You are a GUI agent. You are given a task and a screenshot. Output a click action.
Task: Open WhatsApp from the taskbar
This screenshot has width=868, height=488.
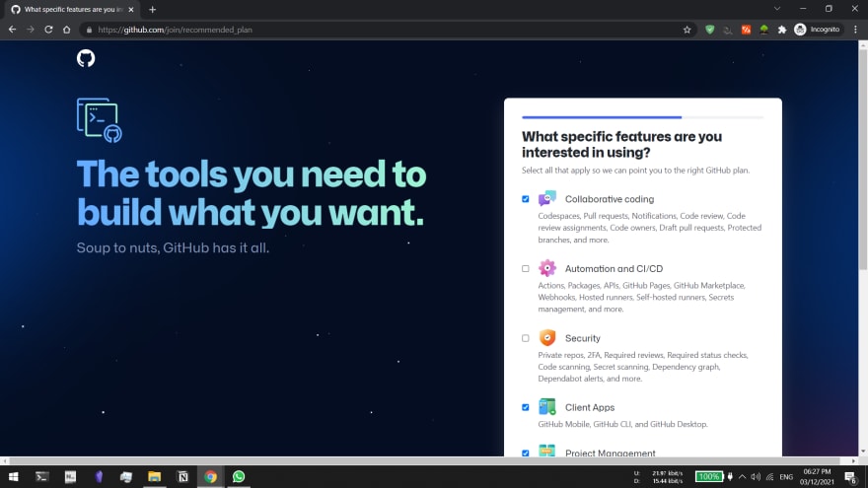pyautogui.click(x=239, y=476)
